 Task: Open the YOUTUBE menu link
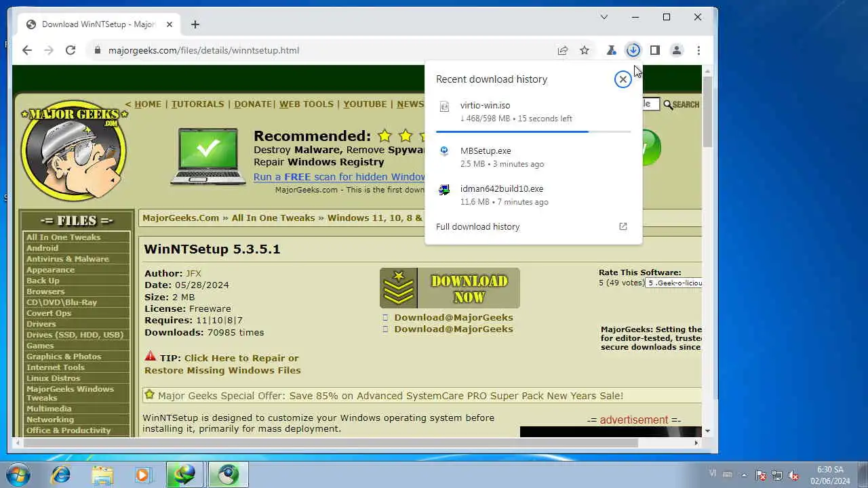(365, 104)
